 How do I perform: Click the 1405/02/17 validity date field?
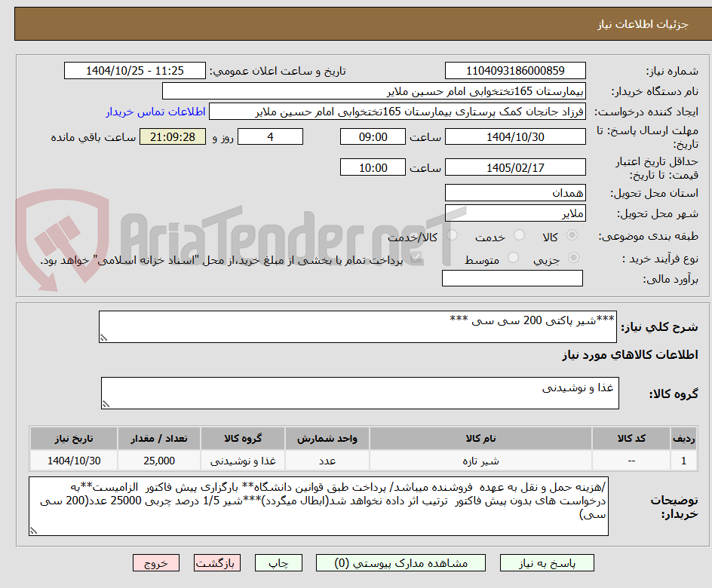[x=515, y=167]
